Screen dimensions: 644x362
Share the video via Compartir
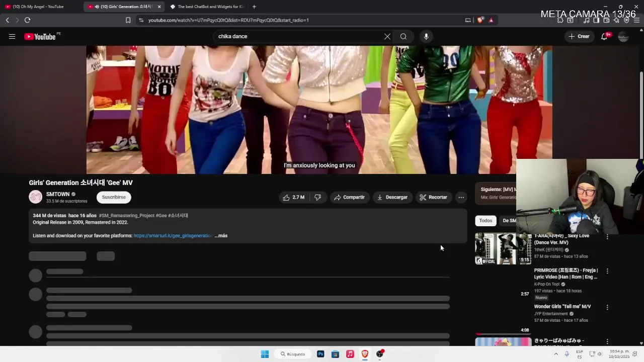[x=349, y=197]
